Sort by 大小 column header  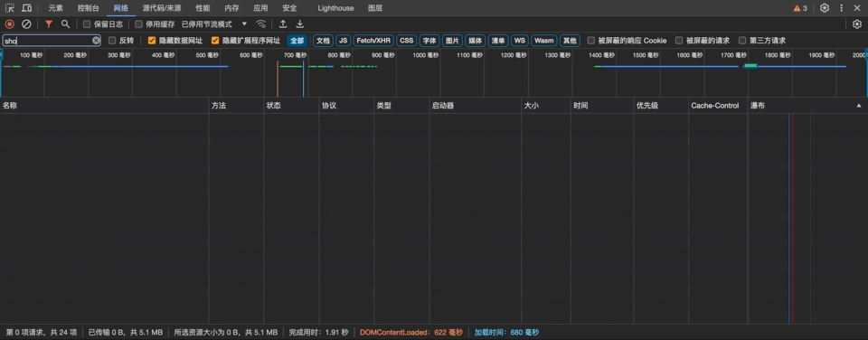pyautogui.click(x=546, y=105)
